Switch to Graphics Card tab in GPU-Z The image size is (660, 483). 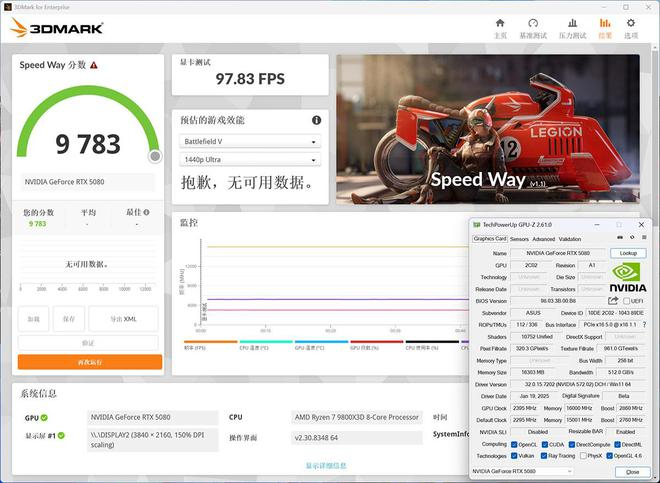coord(490,239)
